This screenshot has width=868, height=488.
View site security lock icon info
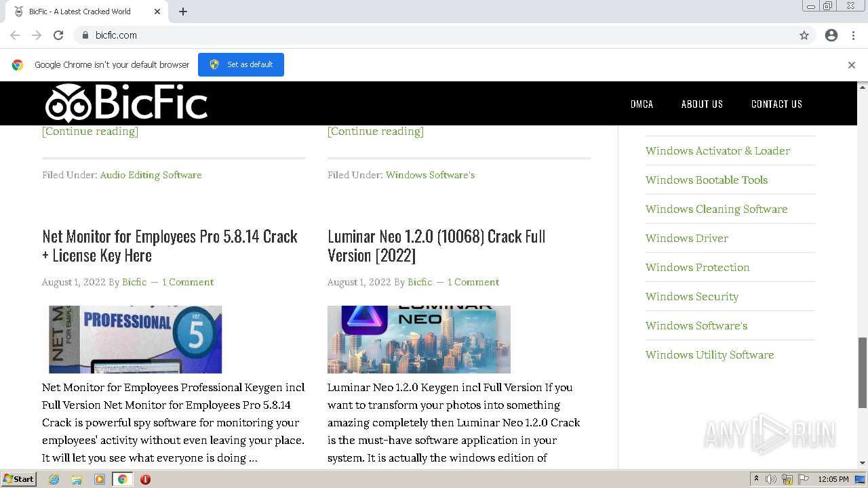pyautogui.click(x=85, y=35)
